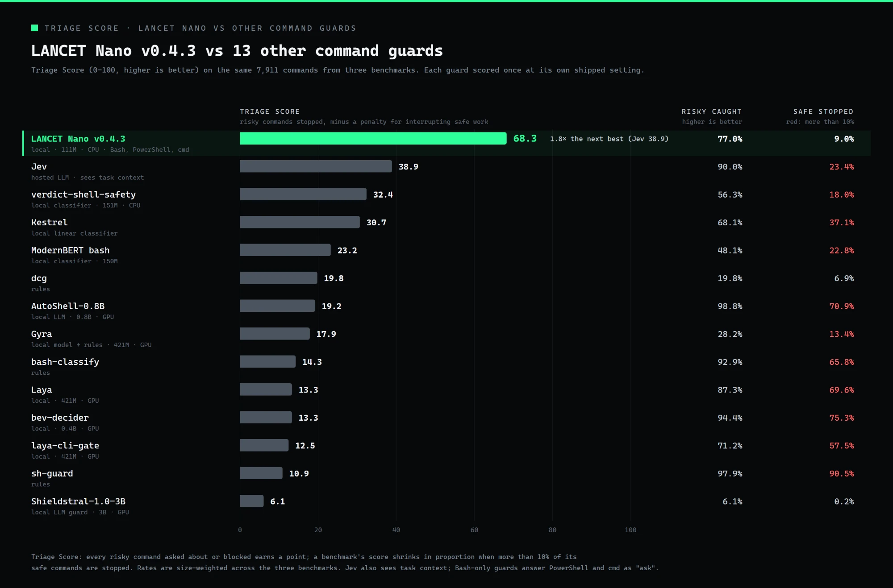This screenshot has width=893, height=588.
Task: Click Shieldstral's 0.2% safe stopped value
Action: click(844, 501)
